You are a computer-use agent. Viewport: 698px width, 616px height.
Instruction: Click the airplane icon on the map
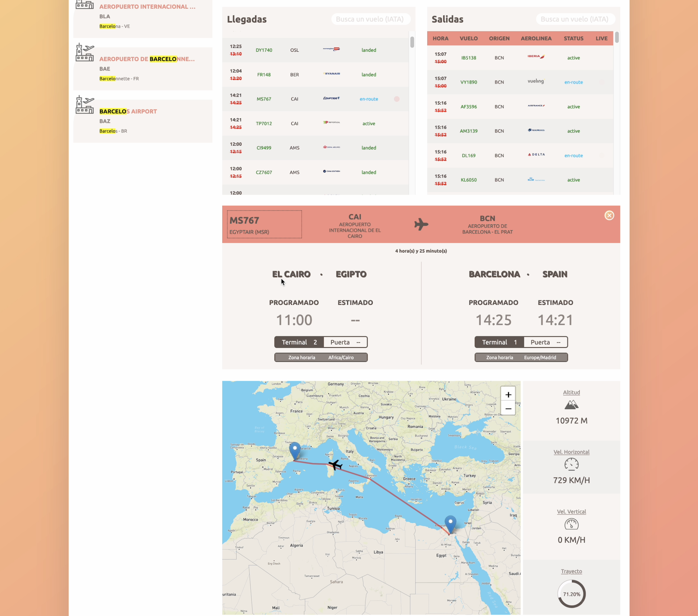(x=335, y=465)
